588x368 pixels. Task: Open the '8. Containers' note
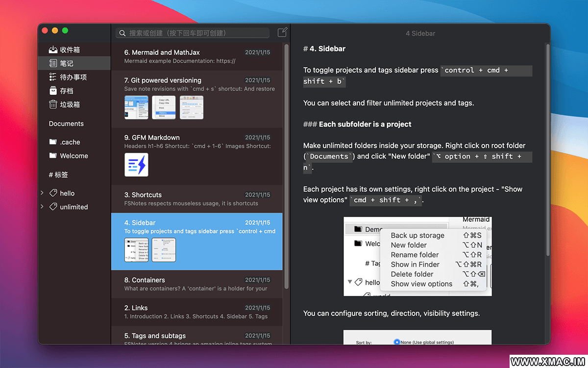(196, 284)
